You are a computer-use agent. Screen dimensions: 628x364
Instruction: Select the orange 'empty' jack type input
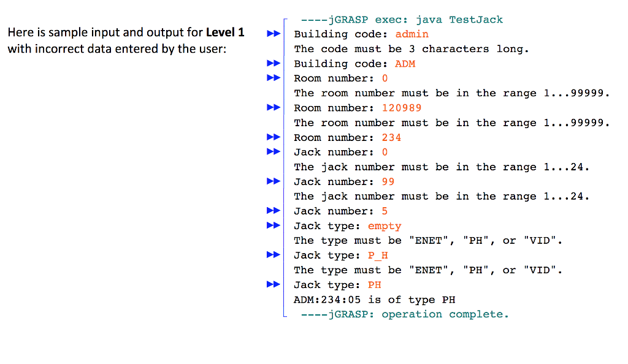tap(385, 226)
